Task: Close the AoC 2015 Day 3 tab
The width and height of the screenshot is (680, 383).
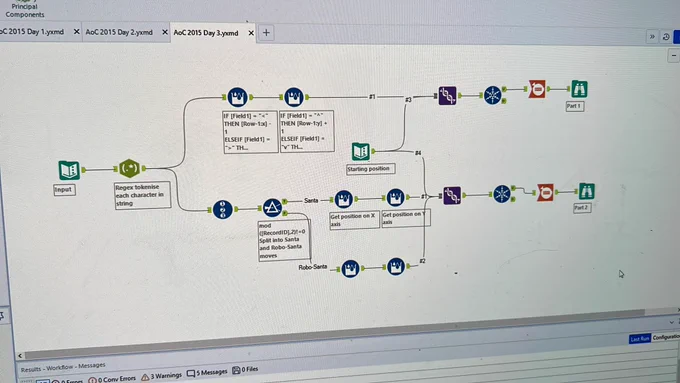Action: point(251,33)
